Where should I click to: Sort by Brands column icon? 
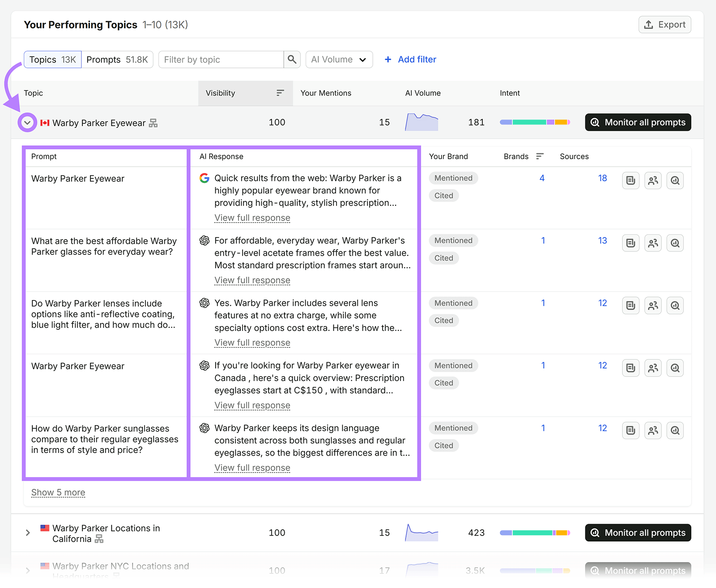tap(540, 156)
